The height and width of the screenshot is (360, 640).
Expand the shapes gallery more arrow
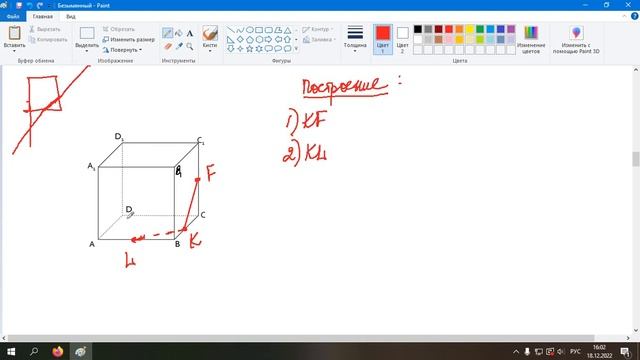[296, 49]
